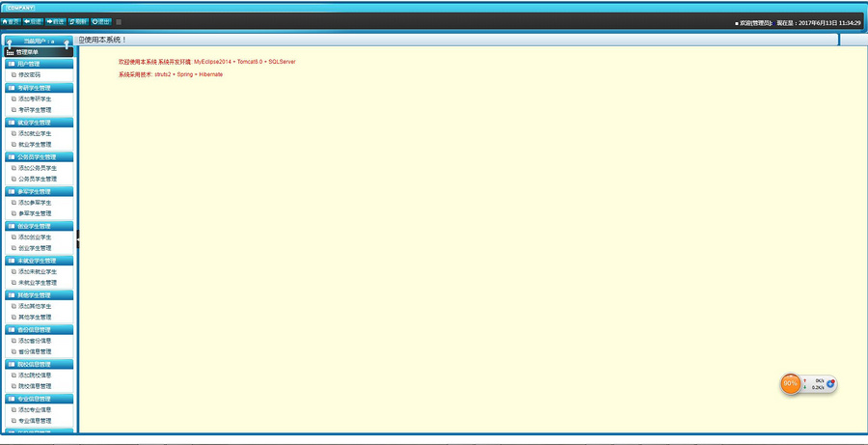Collapse the 专业信息管理 section header
Image resolution: width=868 pixels, height=445 pixels.
pos(39,399)
